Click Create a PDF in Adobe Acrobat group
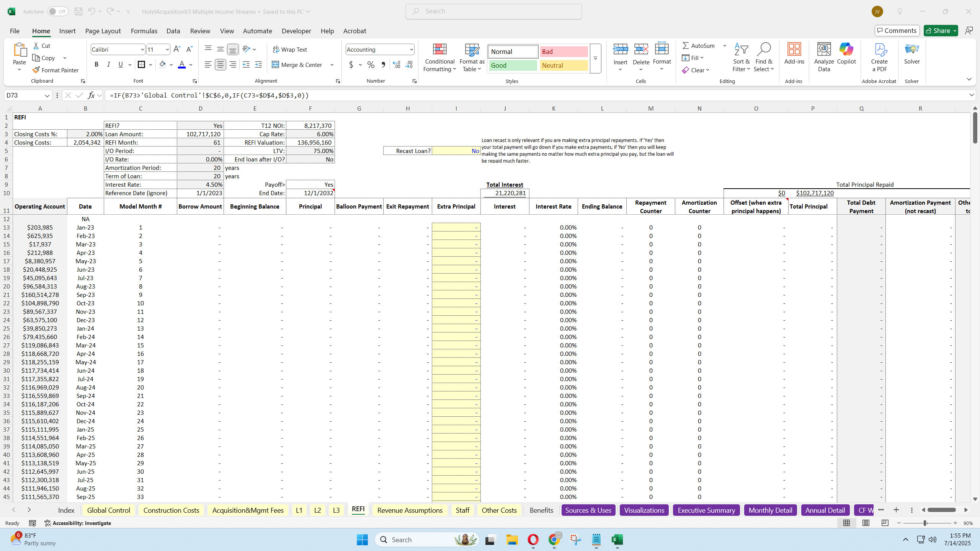 [x=879, y=58]
